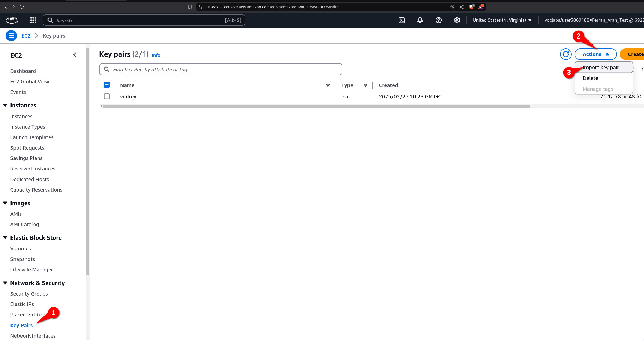This screenshot has height=340, width=644.
Task: Open the EC2 navigation hamburger menu
Action: (x=11, y=35)
